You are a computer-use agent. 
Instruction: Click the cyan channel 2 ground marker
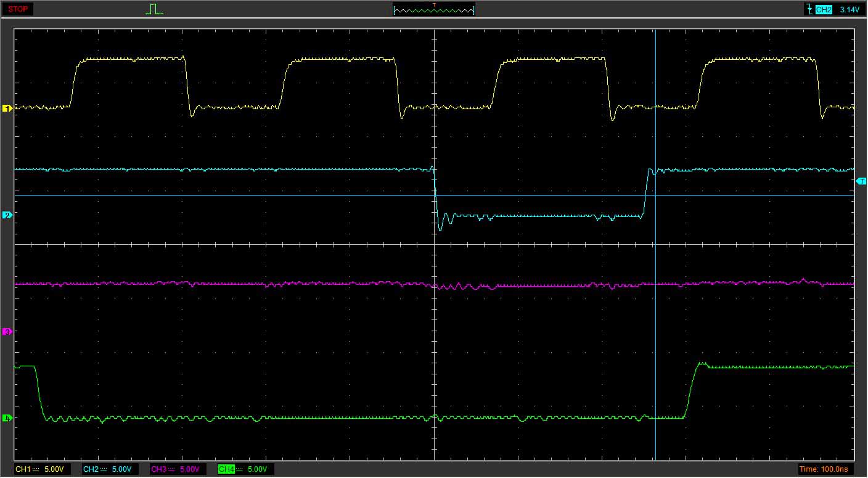(x=7, y=215)
